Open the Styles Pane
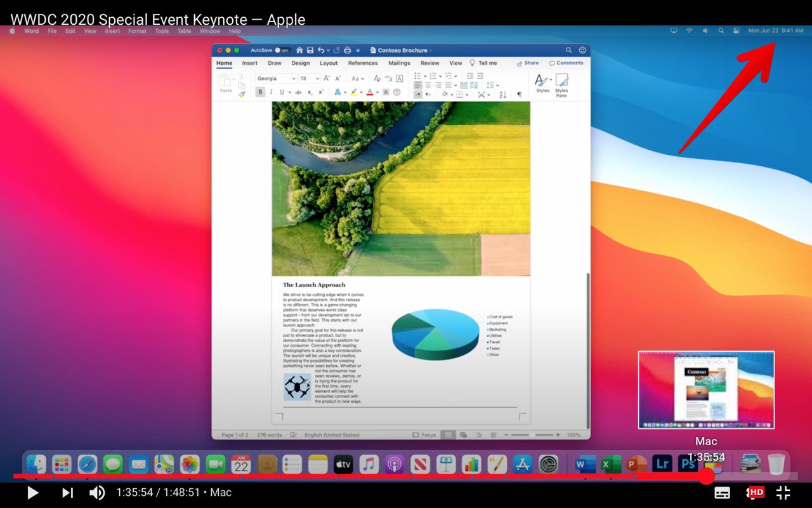This screenshot has width=812, height=508. [561, 86]
